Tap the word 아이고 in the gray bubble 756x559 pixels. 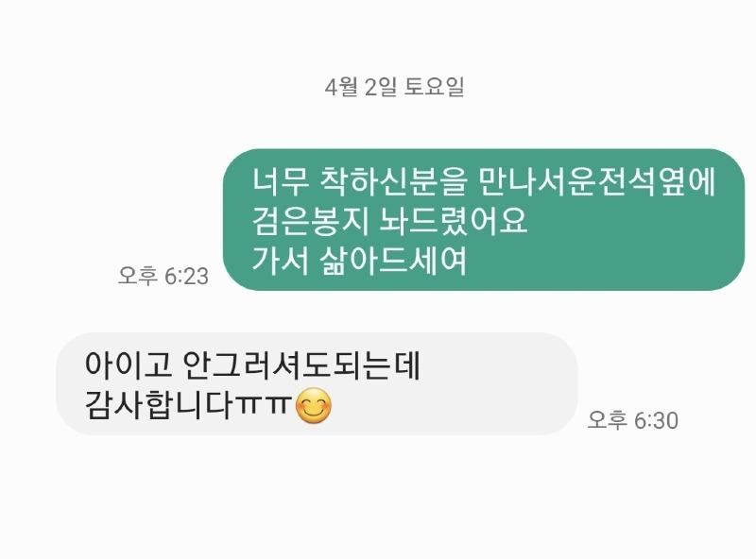pos(129,365)
